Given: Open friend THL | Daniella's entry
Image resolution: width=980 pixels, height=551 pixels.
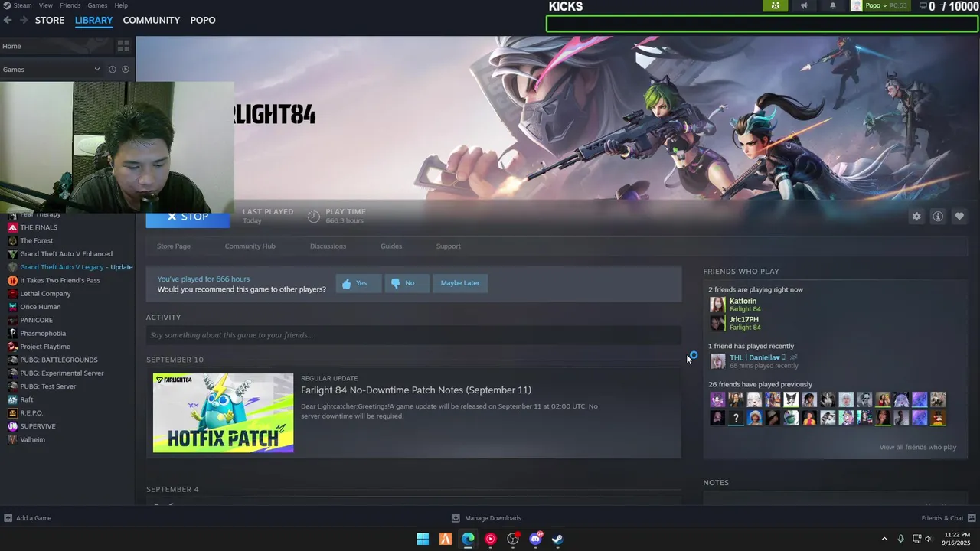Looking at the screenshot, I should (x=754, y=361).
